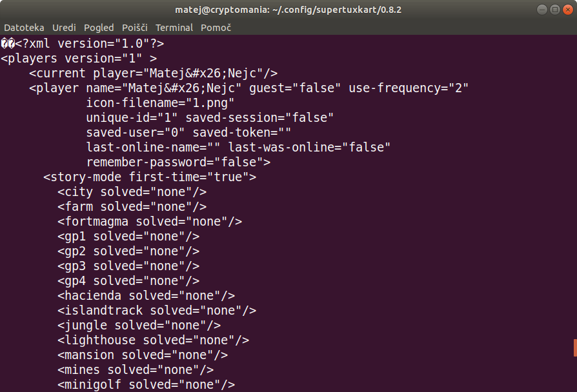Click the fortmagma solved line

point(150,221)
